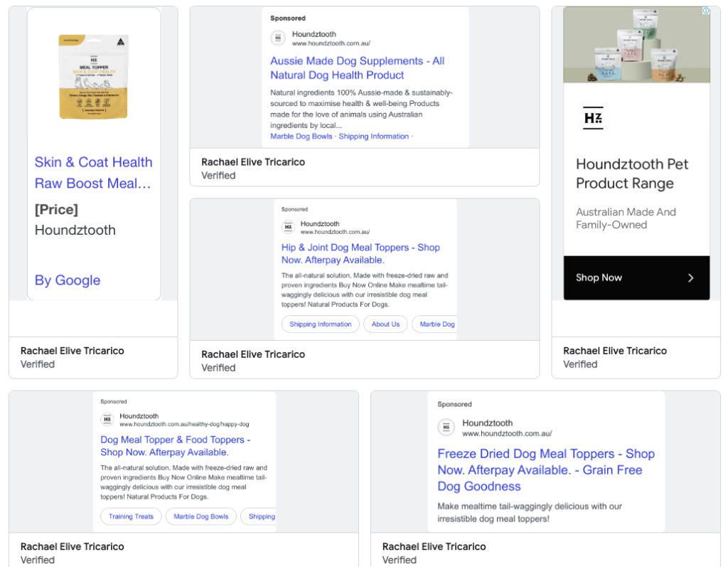Click Marble Dog Bowls link in Aussie Made ad
Screen dimensions: 728x567
click(301, 137)
